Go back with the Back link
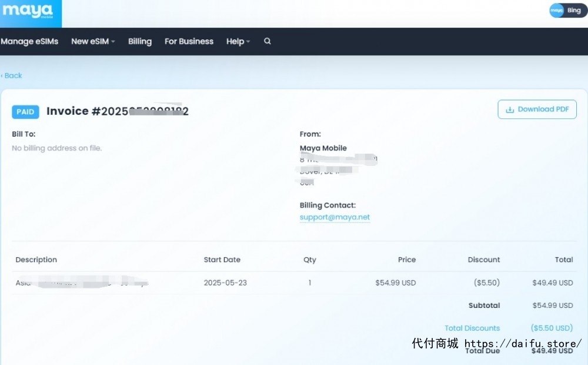Screen dimensions: 588x365 (12, 75)
